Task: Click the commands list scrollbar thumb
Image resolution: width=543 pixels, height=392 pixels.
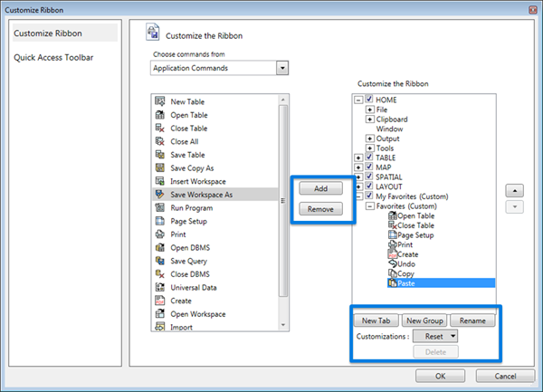Action: tap(283, 201)
